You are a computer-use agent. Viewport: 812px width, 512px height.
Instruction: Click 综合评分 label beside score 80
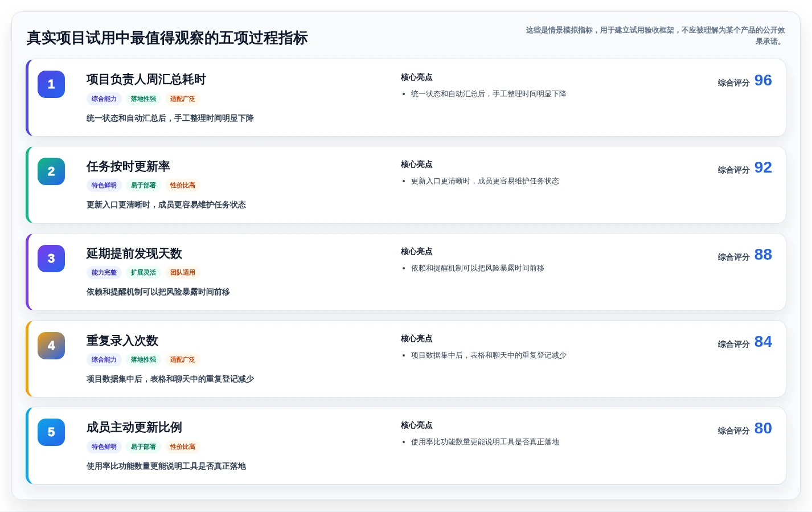coord(733,431)
